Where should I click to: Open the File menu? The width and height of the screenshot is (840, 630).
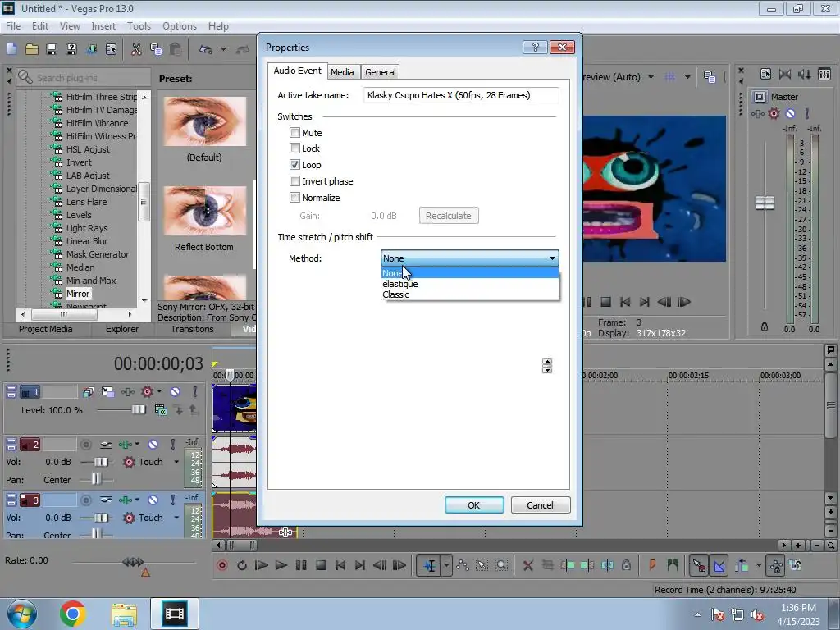13,25
